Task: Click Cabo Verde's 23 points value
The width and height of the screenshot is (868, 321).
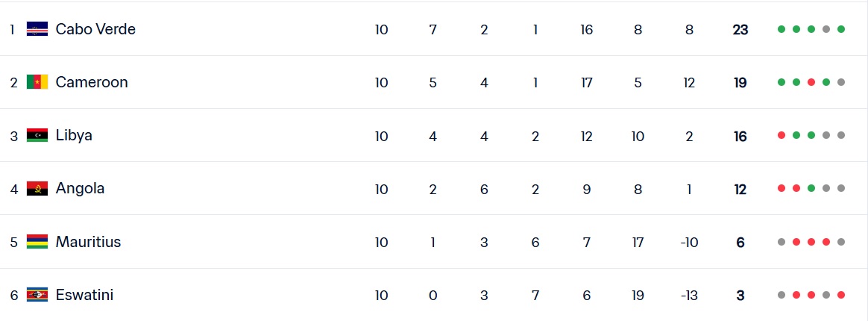Action: tap(740, 30)
